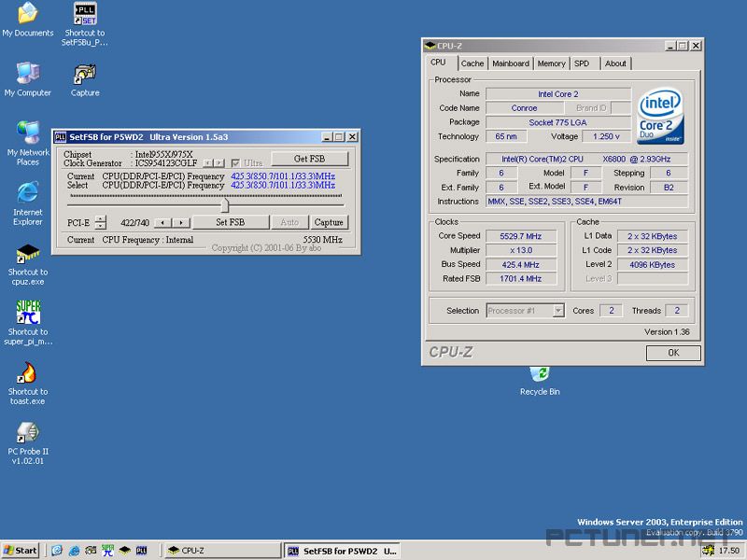Switch to the CPU tab in CPU-Z
This screenshot has width=747, height=560.
pos(438,63)
